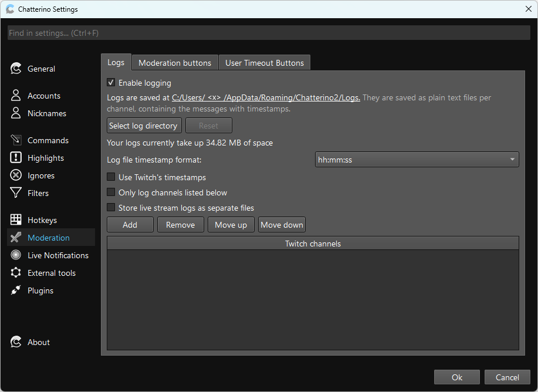
Task: Open the External tools gear icon
Action: tap(16, 272)
